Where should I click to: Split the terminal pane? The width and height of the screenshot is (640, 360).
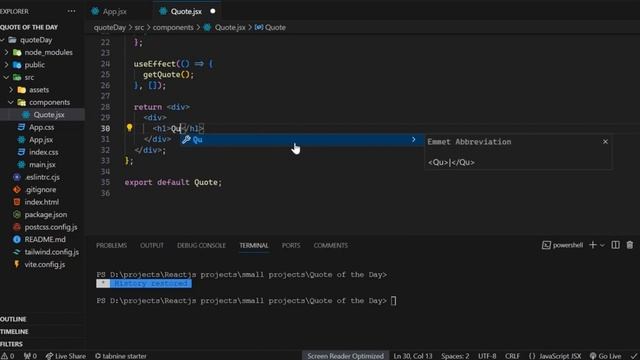616,245
